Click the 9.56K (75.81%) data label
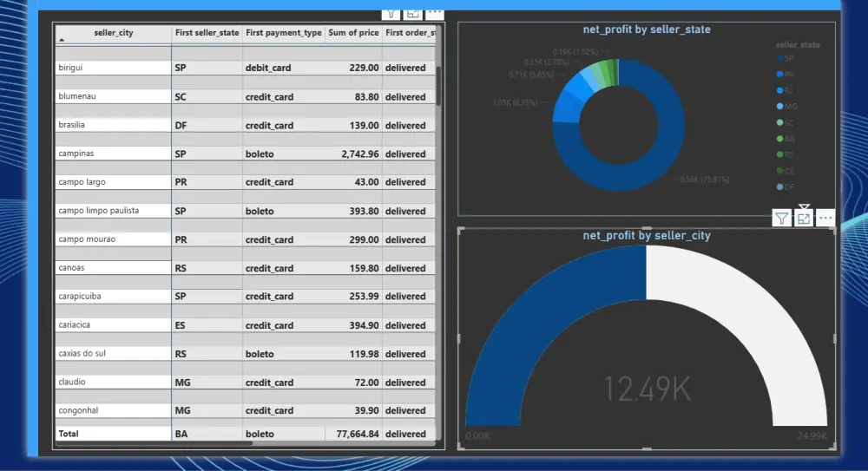Viewport: 868px width, 471px height. point(704,180)
